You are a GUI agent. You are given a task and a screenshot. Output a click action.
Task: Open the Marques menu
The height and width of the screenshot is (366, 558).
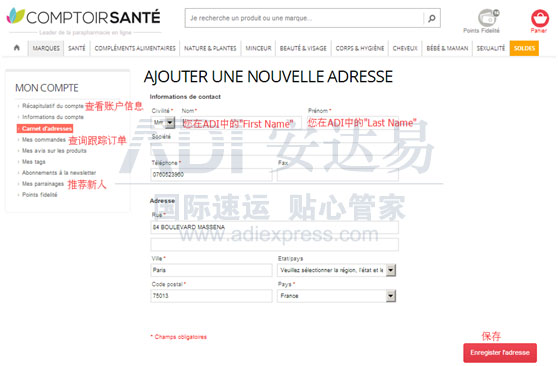click(x=46, y=48)
